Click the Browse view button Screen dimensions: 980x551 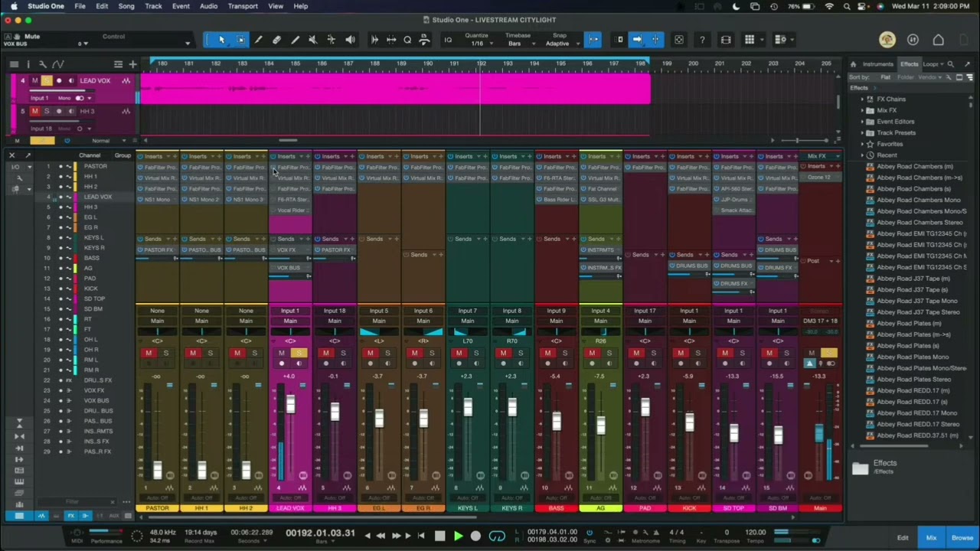[x=962, y=538]
